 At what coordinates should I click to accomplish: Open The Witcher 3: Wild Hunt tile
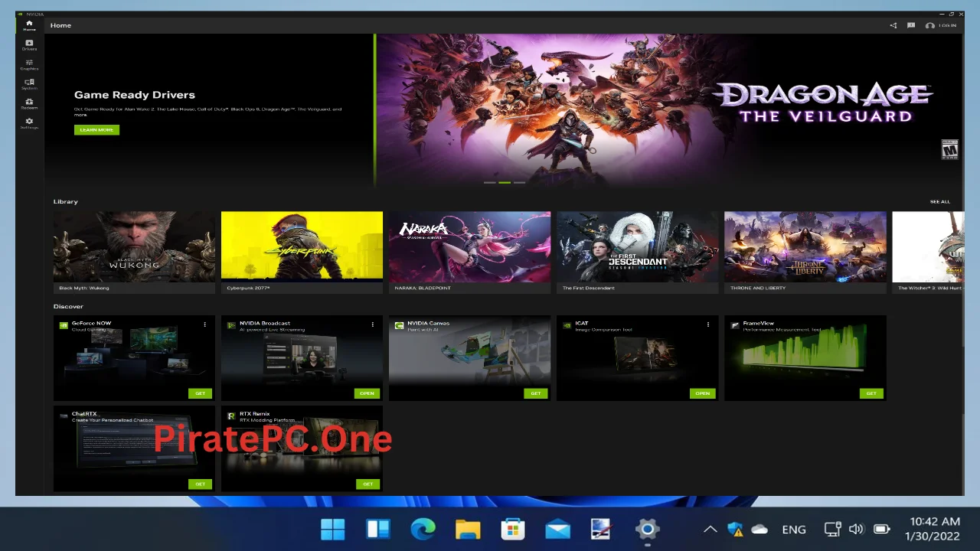(927, 253)
